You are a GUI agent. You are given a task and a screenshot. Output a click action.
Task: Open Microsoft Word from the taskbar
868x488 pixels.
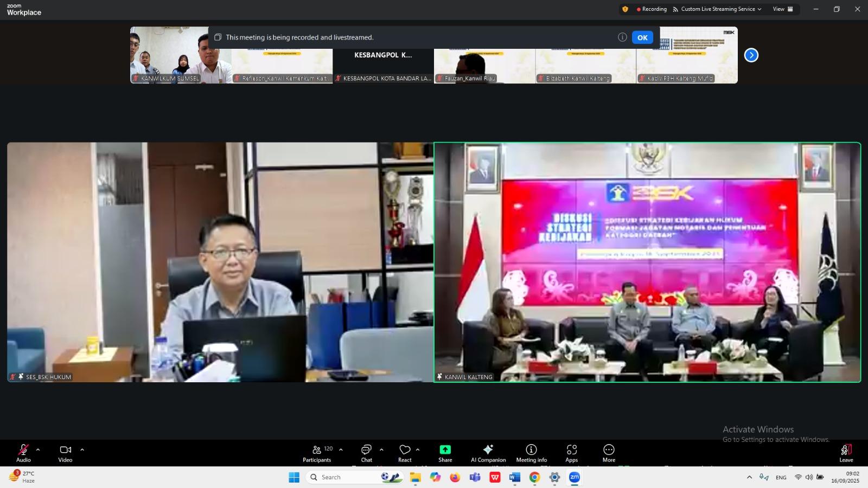514,477
